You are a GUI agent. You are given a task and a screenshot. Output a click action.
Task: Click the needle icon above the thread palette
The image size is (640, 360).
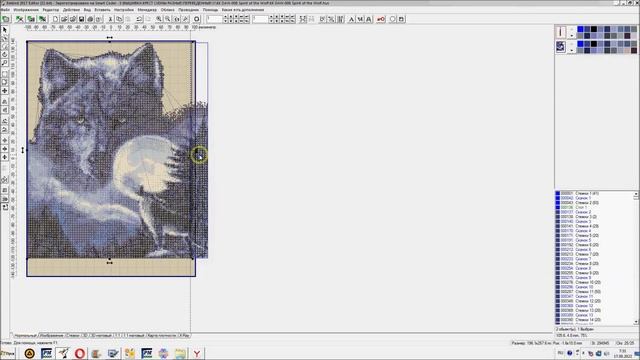tap(560, 32)
